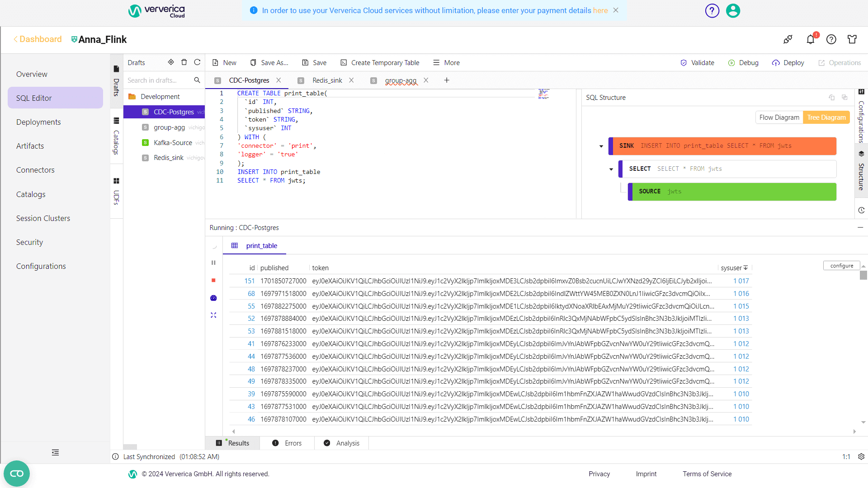Refresh the Drafts list
The image size is (868, 488).
click(197, 62)
